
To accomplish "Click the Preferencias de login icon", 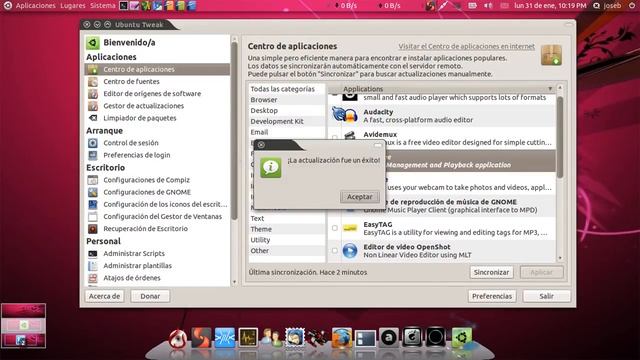I will pos(93,155).
